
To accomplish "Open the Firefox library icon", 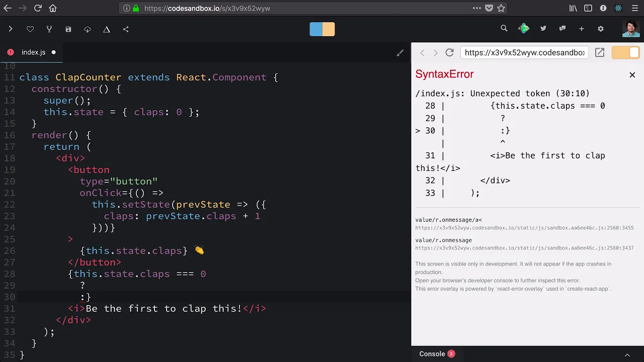I will [573, 8].
